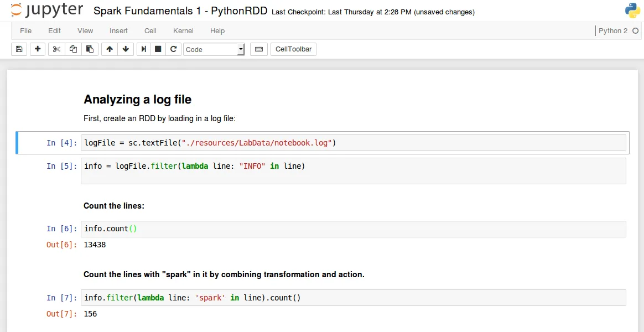The width and height of the screenshot is (644, 332).
Task: Paste cells below icon
Action: 90,49
